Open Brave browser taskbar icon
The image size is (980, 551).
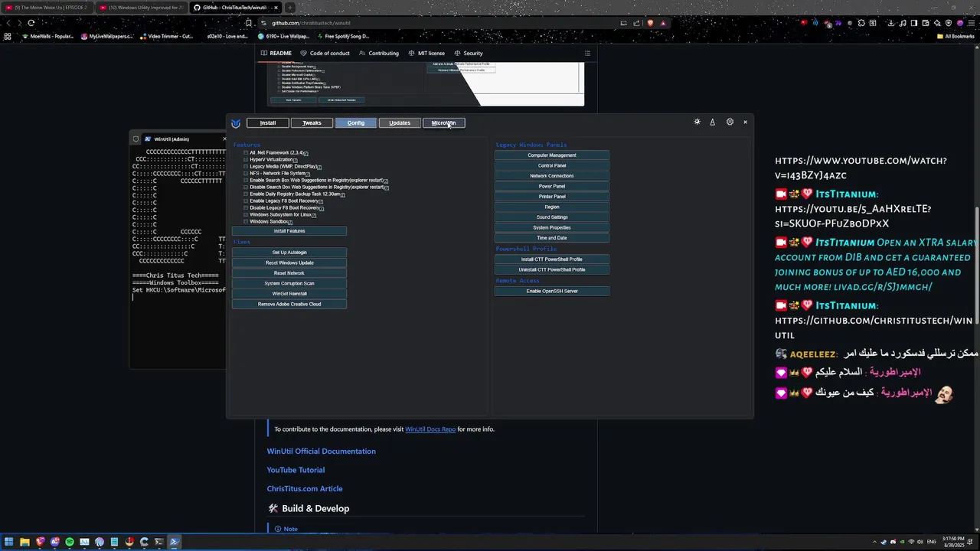40,542
